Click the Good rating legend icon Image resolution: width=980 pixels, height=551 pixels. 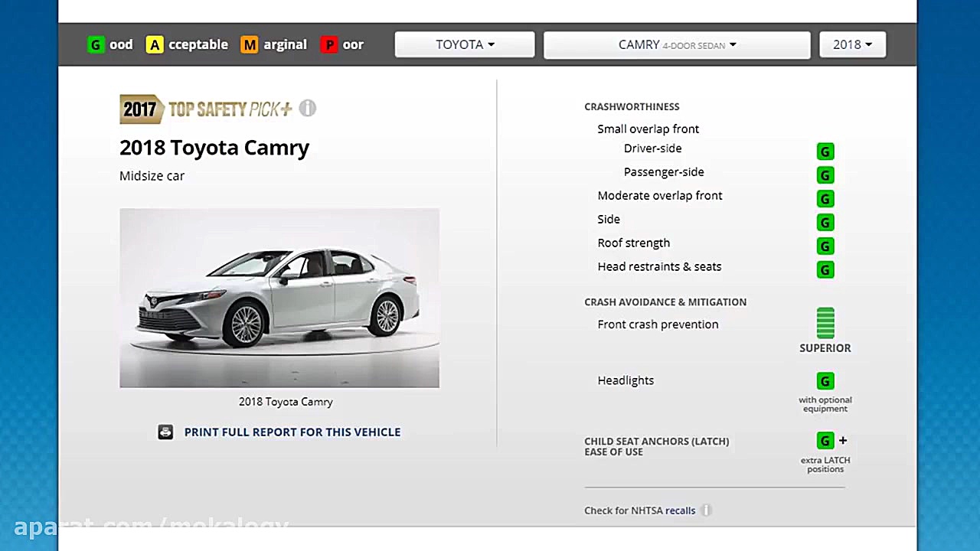pyautogui.click(x=96, y=45)
